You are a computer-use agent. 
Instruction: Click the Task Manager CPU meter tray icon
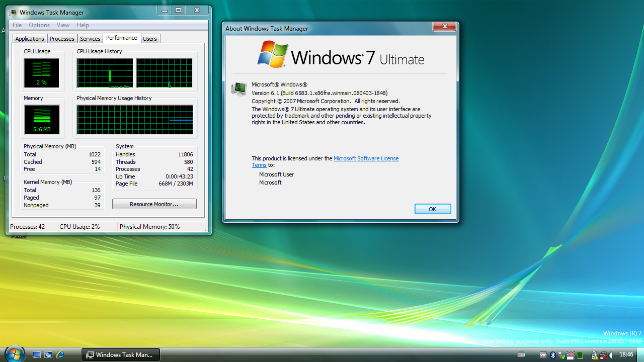[x=580, y=355]
